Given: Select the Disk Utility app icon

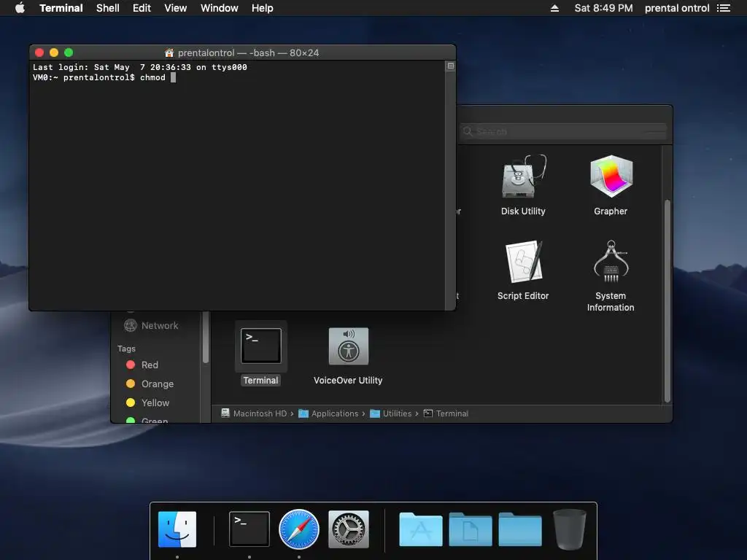Looking at the screenshot, I should click(524, 176).
